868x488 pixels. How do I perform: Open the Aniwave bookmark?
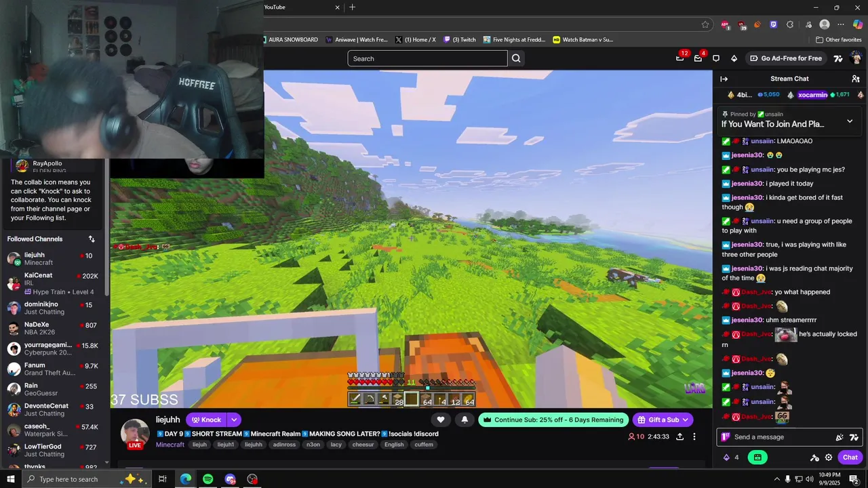coord(357,39)
